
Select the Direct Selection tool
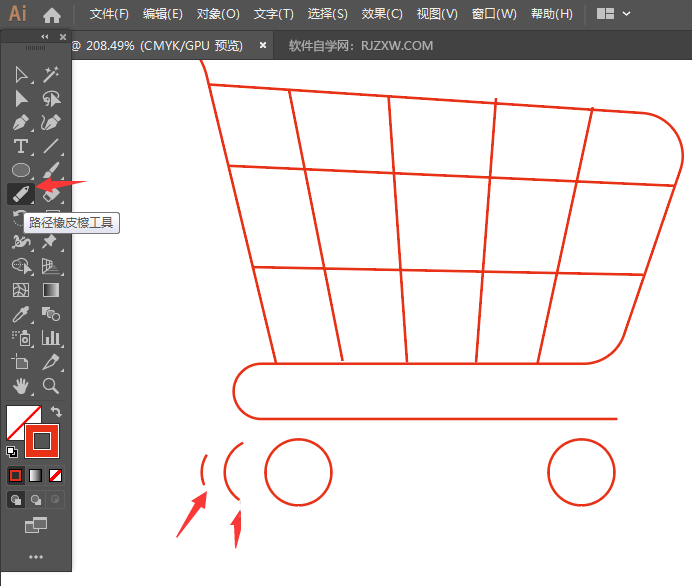(21, 98)
